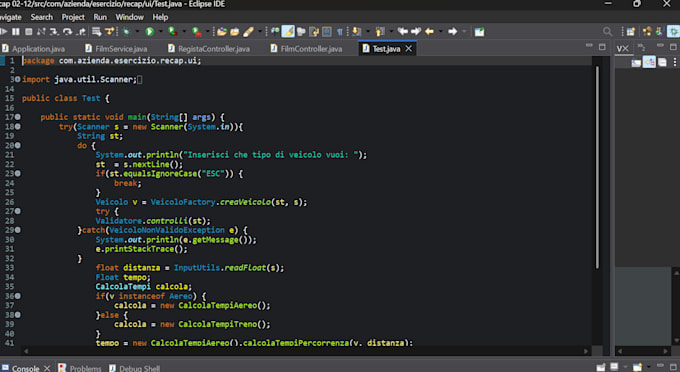The width and height of the screenshot is (680, 372).
Task: Switch to Application.java editor tab
Action: pos(33,49)
